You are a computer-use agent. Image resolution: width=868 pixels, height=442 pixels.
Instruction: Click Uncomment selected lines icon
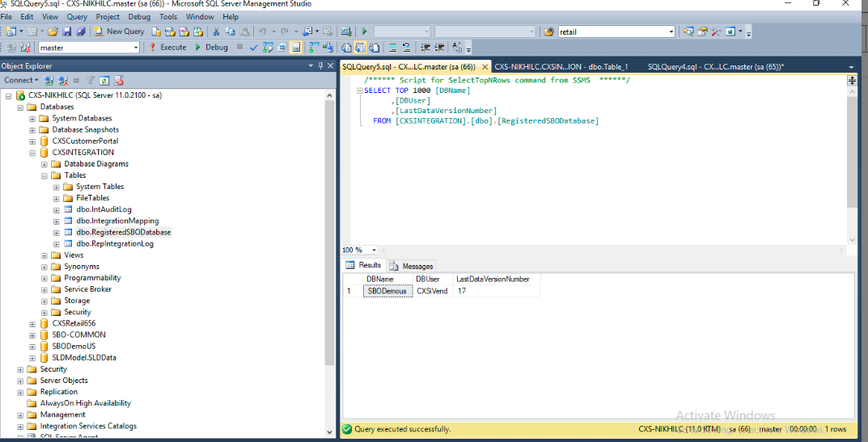406,48
